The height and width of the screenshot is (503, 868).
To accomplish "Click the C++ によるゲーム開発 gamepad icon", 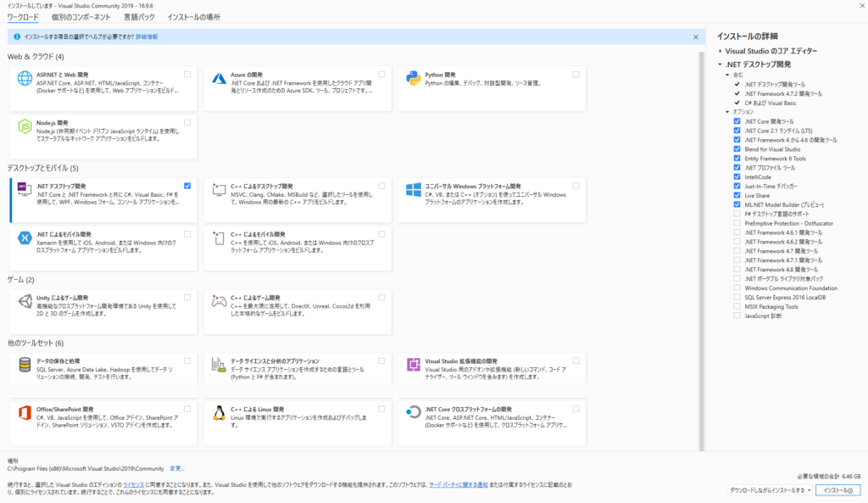I will [x=220, y=301].
